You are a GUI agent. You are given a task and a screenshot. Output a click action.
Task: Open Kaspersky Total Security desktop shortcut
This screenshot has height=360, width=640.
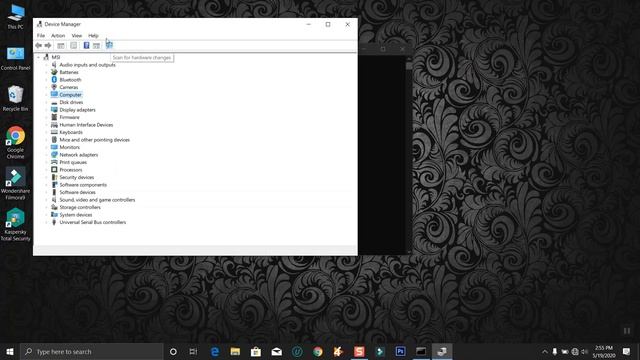[x=16, y=224]
